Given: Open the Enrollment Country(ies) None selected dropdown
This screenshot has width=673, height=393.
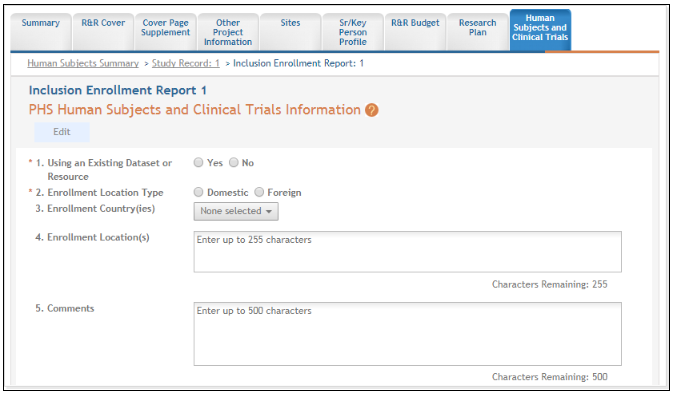Looking at the screenshot, I should click(x=236, y=211).
